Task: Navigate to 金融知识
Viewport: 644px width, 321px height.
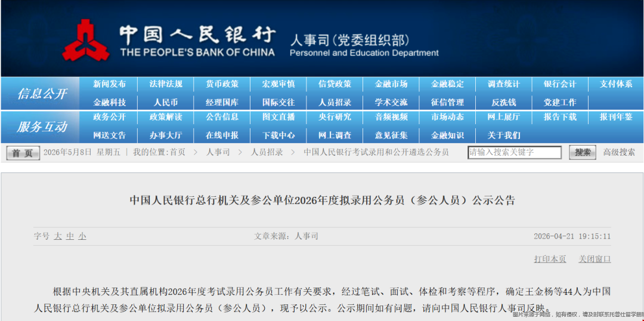Action: point(447,135)
